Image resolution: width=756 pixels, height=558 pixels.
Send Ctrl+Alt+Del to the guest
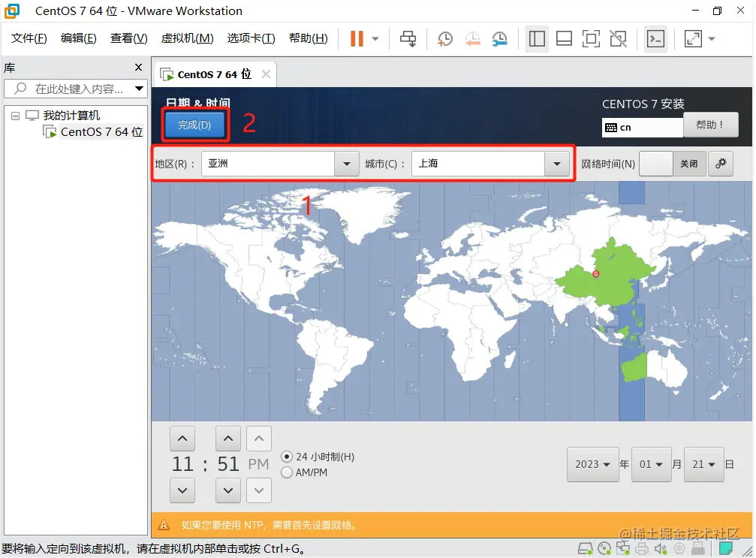[x=408, y=38]
